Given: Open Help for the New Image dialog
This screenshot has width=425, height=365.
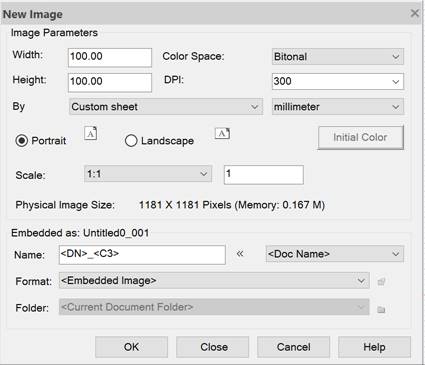Looking at the screenshot, I should click(374, 347).
